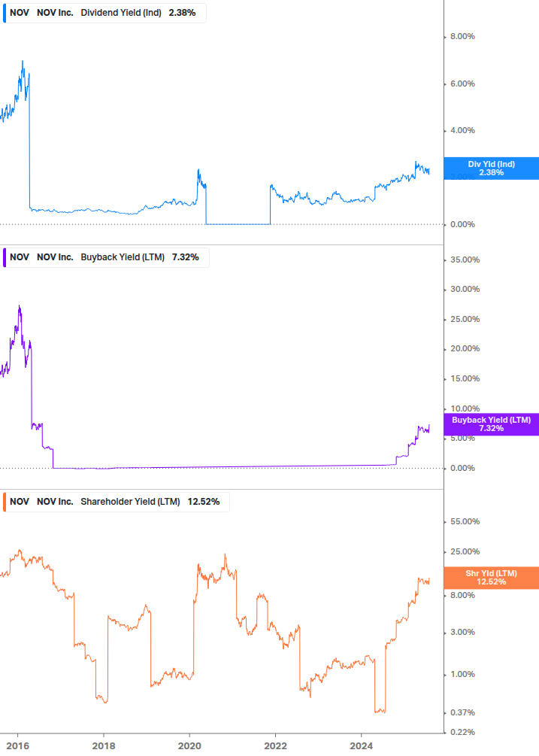Image resolution: width=539 pixels, height=756 pixels.
Task: Click the 15.00% tick on buyback yield axis
Action: pyautogui.click(x=465, y=378)
